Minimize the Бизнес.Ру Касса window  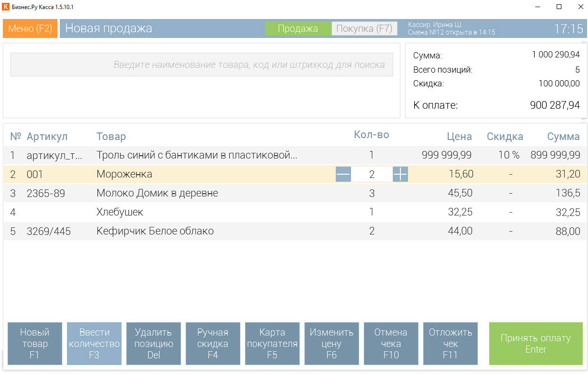tap(538, 7)
